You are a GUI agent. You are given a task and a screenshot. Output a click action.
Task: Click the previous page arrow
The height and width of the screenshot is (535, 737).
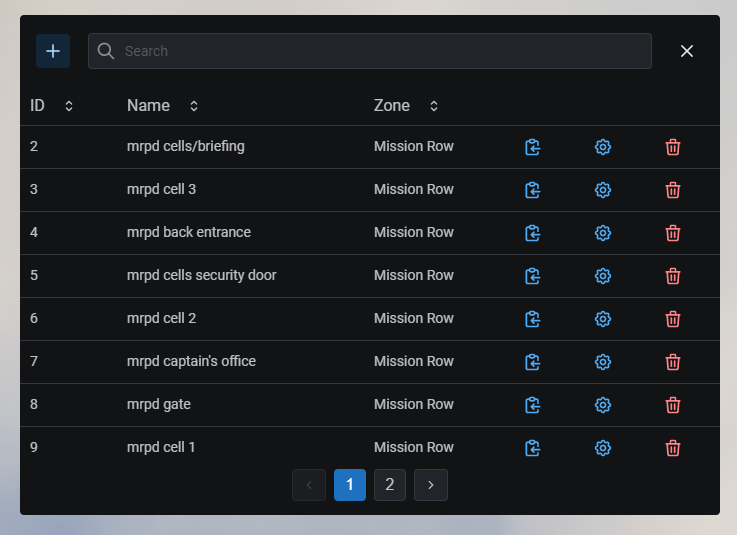309,485
